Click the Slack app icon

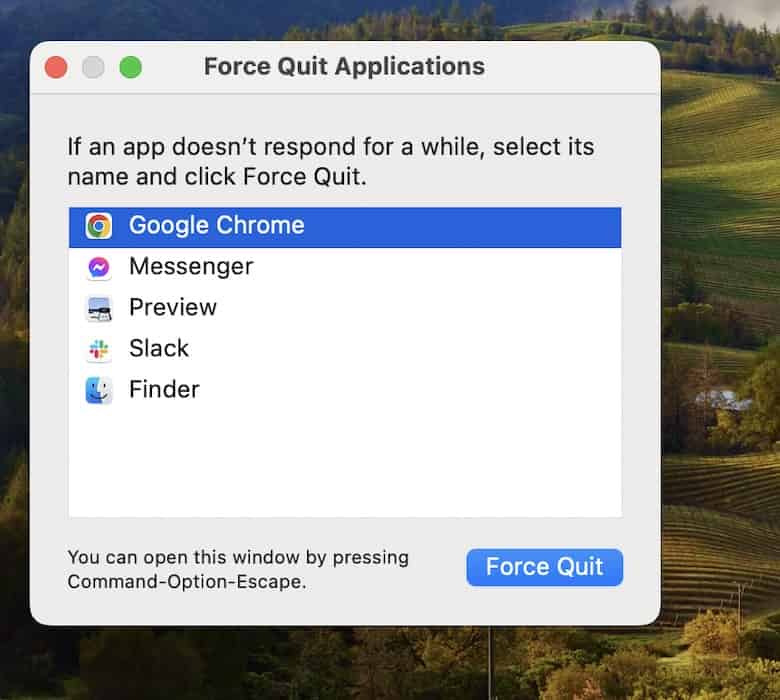pyautogui.click(x=98, y=349)
